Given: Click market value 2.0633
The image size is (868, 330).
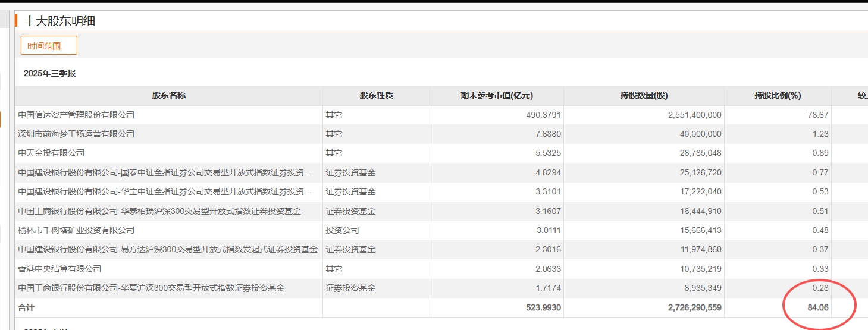Looking at the screenshot, I should click(548, 269).
